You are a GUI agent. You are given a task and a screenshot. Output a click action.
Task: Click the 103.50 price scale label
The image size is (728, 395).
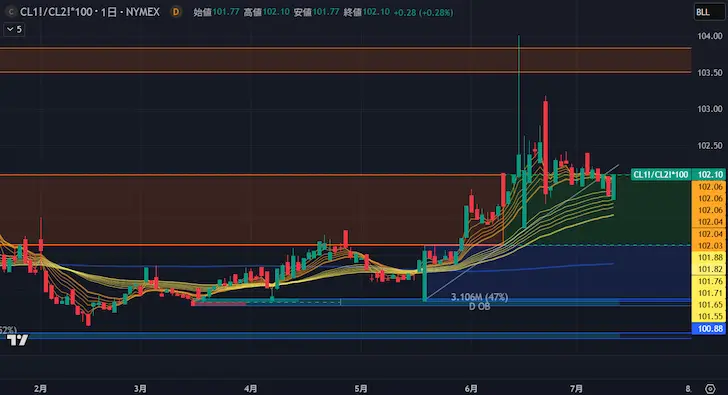pos(710,73)
